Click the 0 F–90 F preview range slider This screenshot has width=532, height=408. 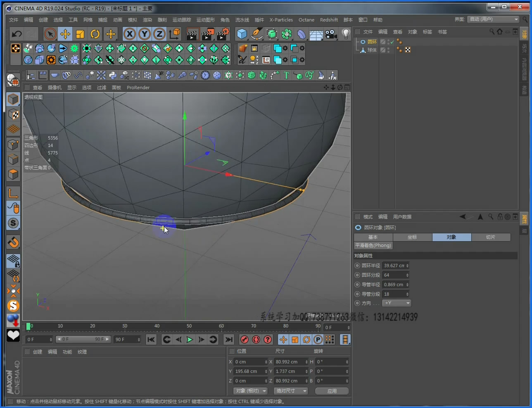click(83, 339)
